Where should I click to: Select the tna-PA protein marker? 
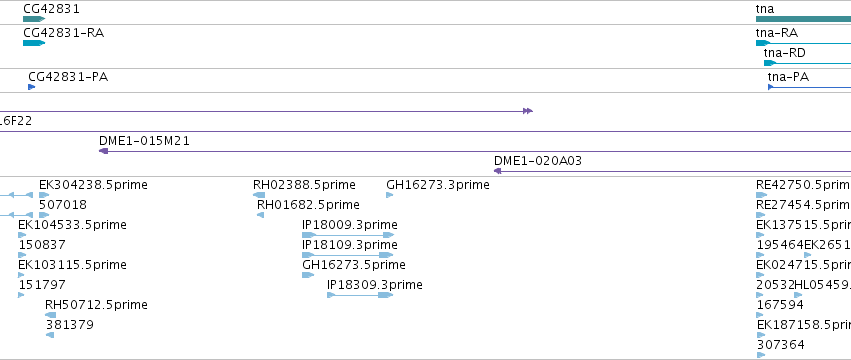tap(809, 87)
